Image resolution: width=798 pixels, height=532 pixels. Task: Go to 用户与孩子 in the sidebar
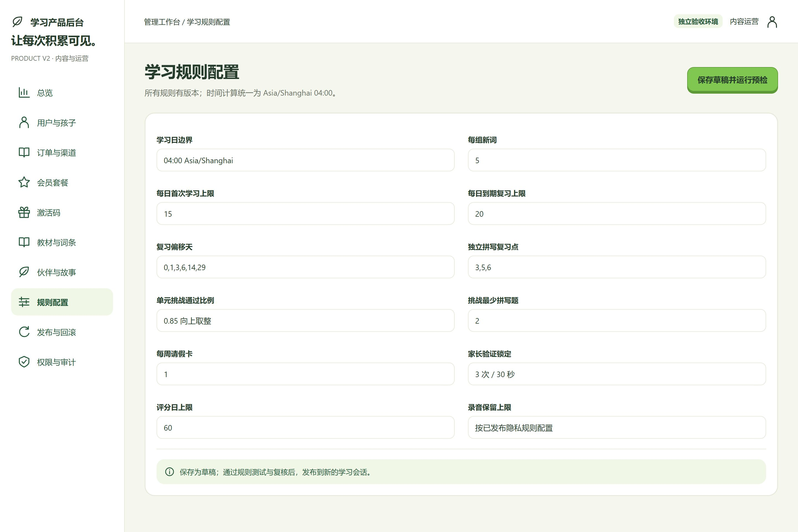point(62,122)
